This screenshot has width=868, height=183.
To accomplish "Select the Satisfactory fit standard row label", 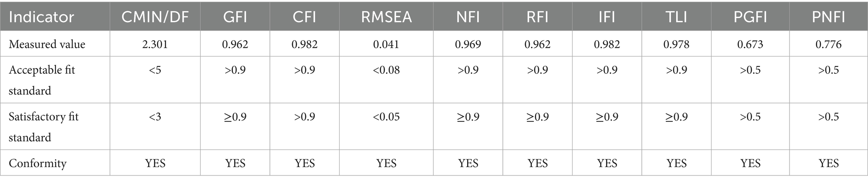I will [44, 127].
